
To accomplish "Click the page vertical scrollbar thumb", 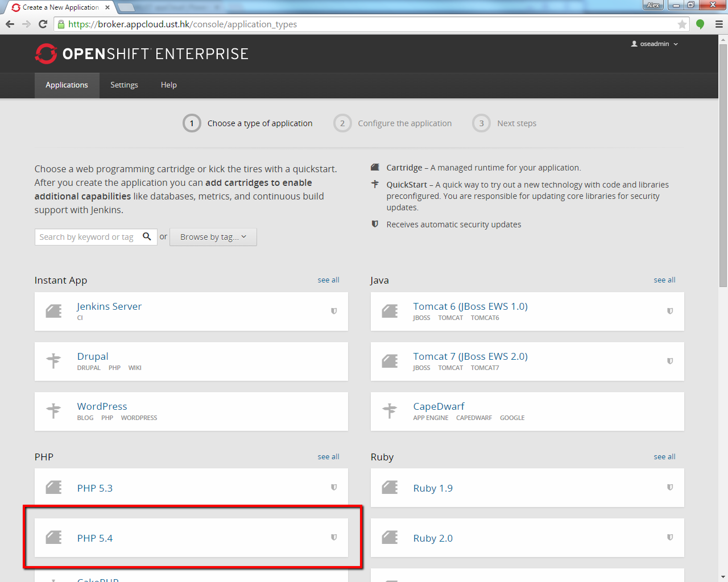I will click(723, 165).
